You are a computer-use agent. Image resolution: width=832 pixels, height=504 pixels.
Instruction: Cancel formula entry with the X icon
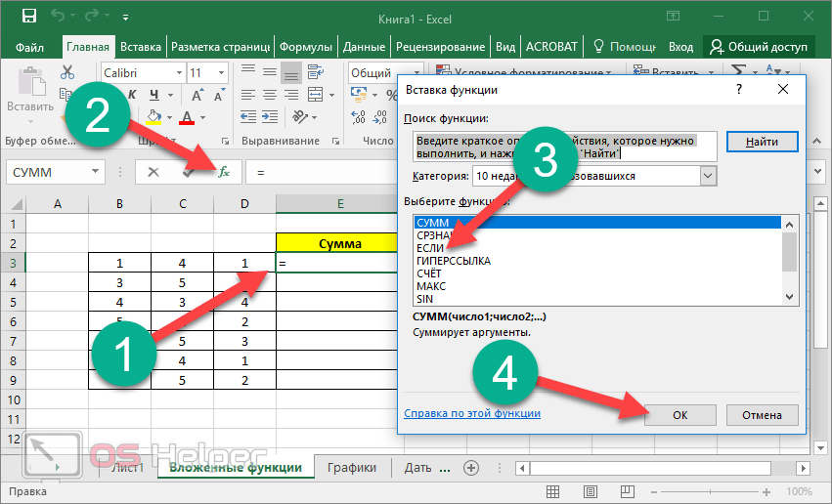[x=153, y=172]
